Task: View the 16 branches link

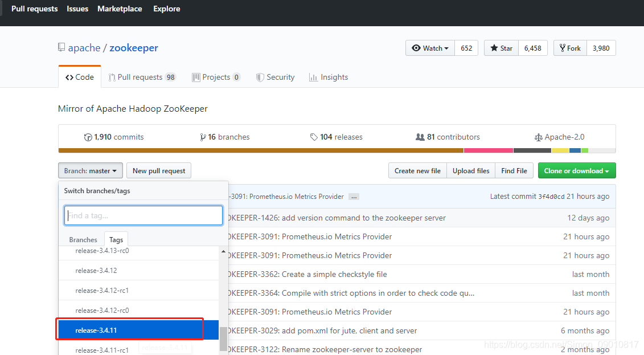Action: tap(225, 137)
